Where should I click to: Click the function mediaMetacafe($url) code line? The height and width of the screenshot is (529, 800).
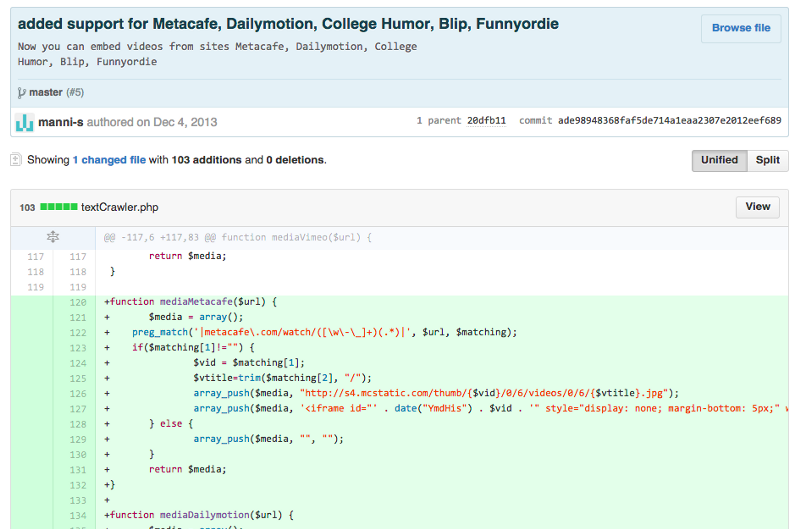point(191,302)
